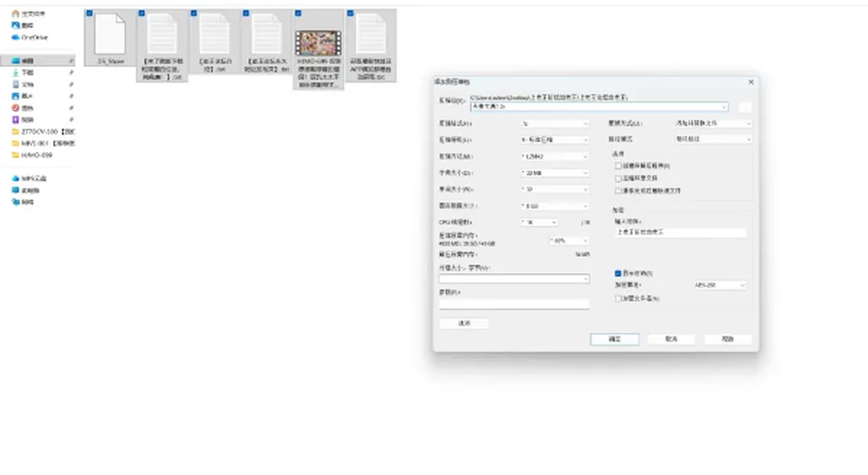
Task: Click the pin icon beside Music
Action: (71, 108)
